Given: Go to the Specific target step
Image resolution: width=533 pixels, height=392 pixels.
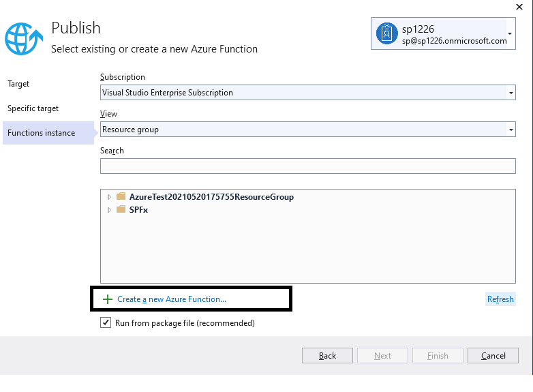Looking at the screenshot, I should (33, 108).
